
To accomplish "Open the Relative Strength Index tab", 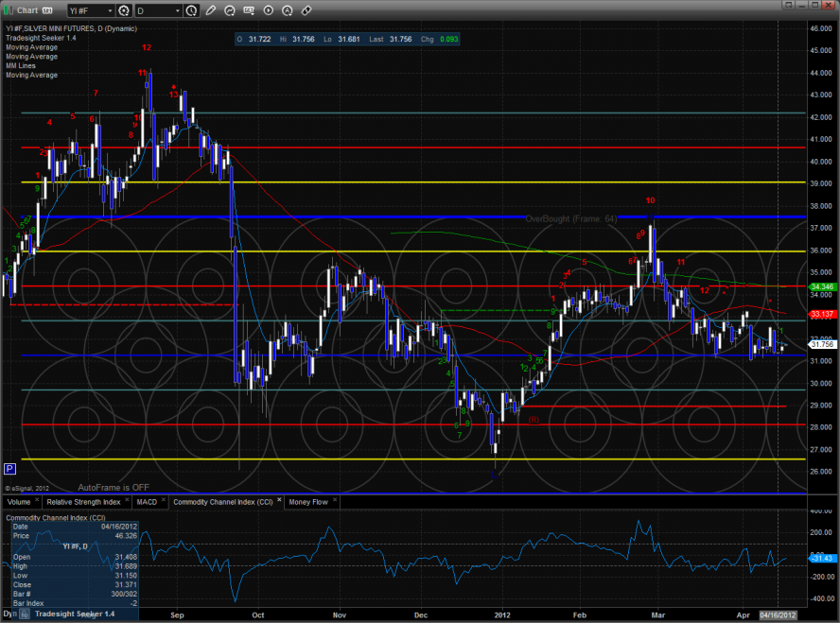I will [x=85, y=502].
